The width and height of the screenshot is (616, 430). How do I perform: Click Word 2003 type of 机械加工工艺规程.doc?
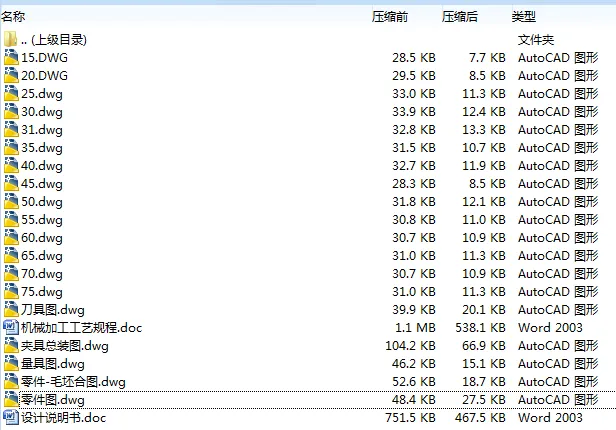(550, 328)
